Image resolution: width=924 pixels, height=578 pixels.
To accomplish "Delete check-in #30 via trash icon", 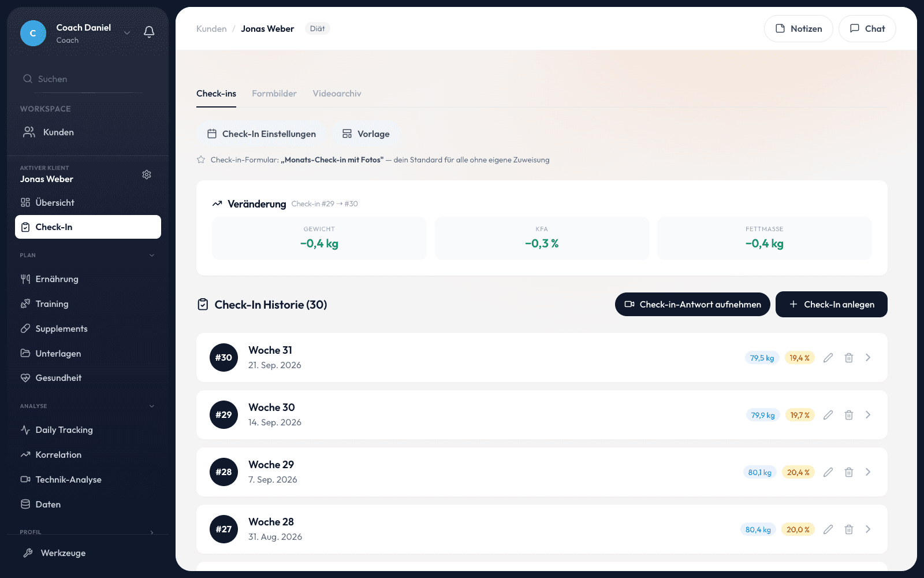I will click(849, 358).
